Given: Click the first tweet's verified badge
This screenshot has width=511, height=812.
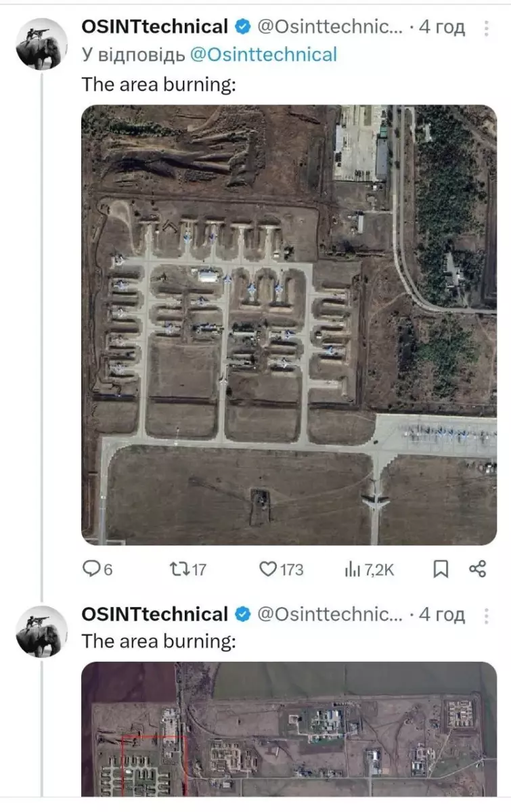Looking at the screenshot, I should pos(242,27).
